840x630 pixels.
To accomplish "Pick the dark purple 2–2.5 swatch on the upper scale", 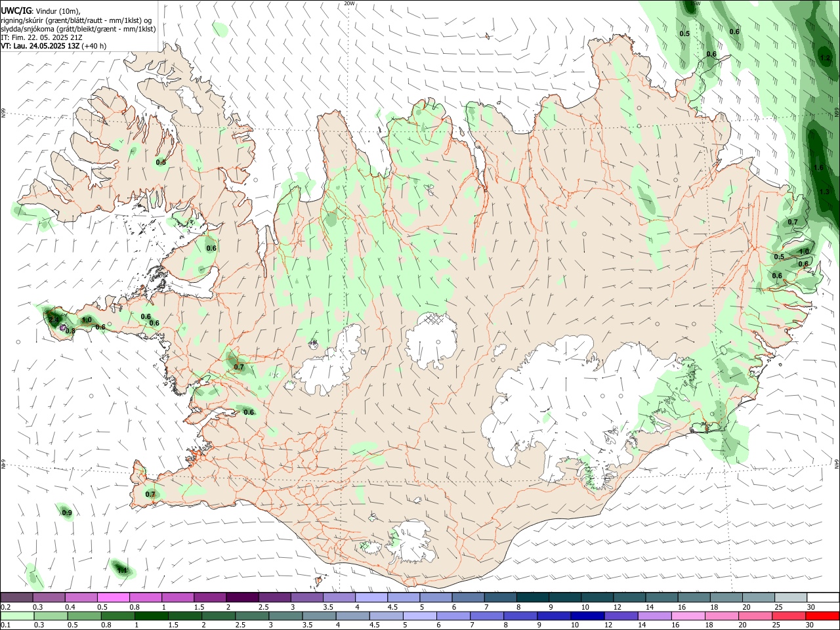I will (241, 598).
